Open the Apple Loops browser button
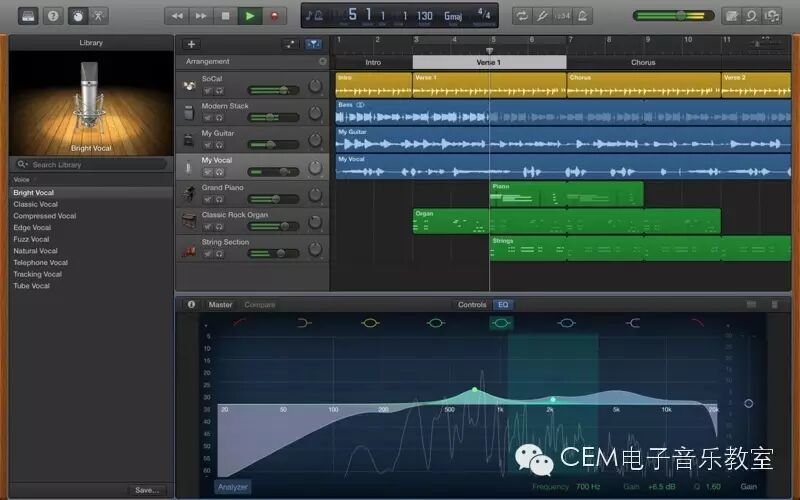 tap(752, 16)
